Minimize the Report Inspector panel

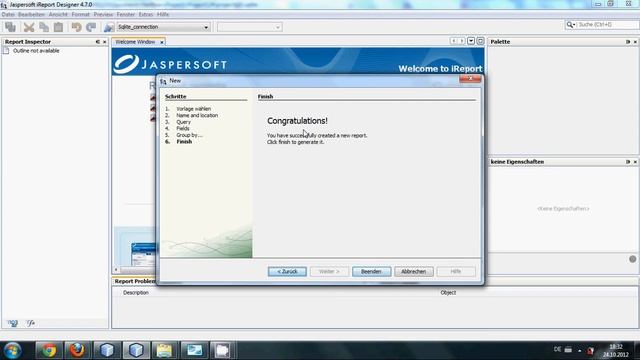coord(98,42)
